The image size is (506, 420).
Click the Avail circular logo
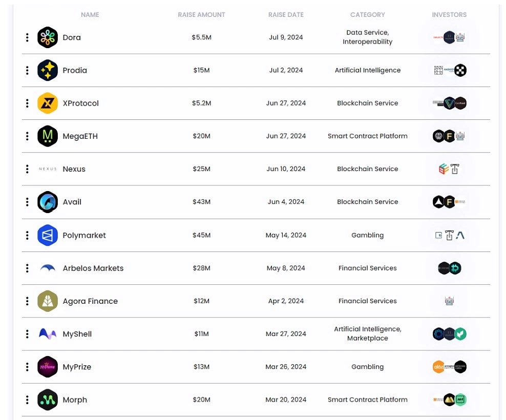pyautogui.click(x=47, y=202)
